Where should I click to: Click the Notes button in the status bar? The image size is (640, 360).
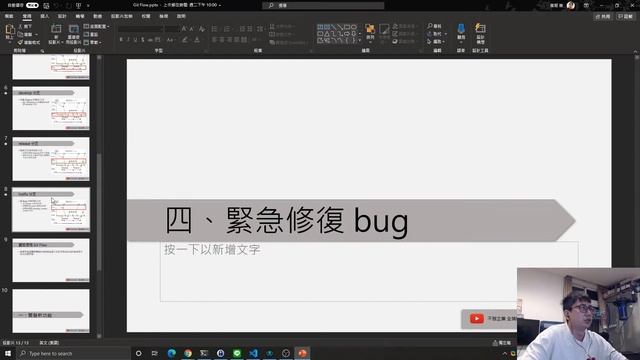click(x=502, y=343)
